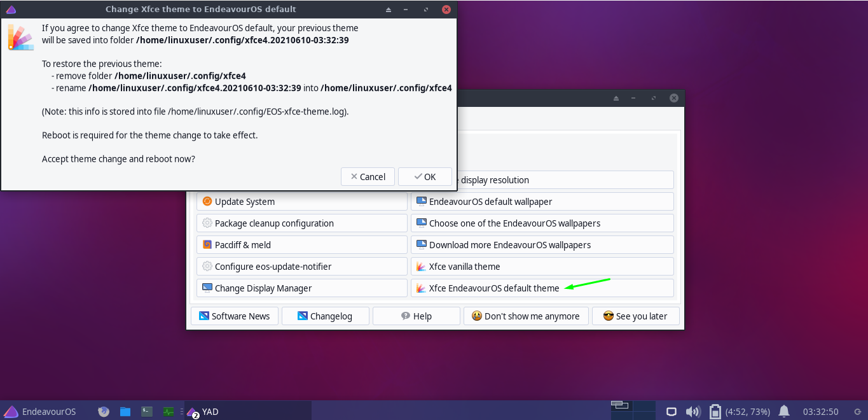The image size is (868, 420).
Task: View the Changelog
Action: [326, 316]
